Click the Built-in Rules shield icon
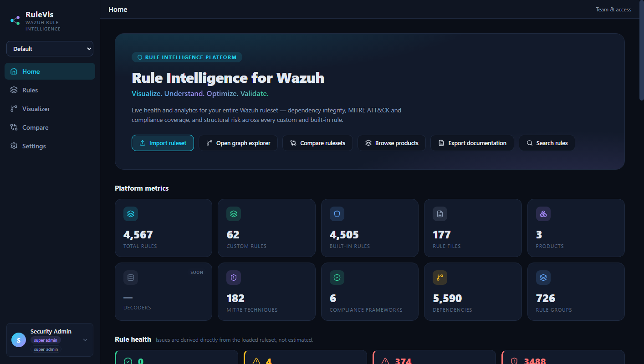Image resolution: width=644 pixels, height=364 pixels. [x=337, y=214]
